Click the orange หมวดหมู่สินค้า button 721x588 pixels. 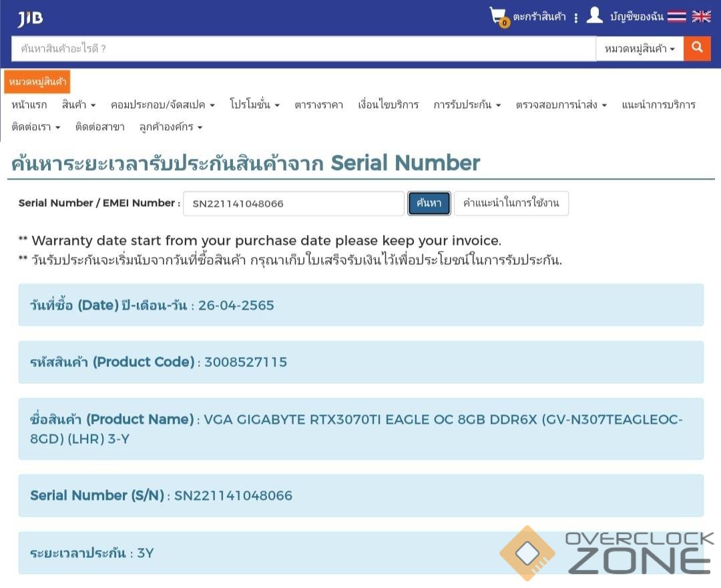coord(37,82)
